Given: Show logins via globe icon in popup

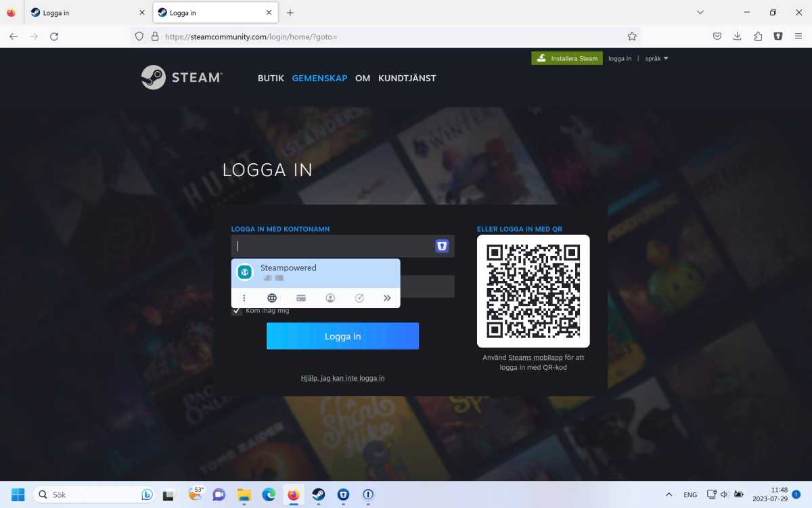Looking at the screenshot, I should pos(272,298).
